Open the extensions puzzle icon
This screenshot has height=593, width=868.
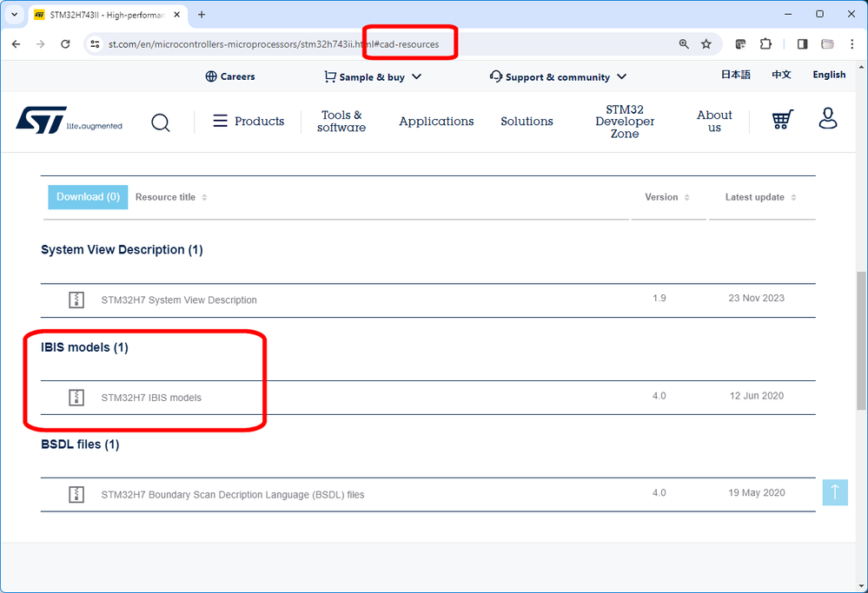click(x=765, y=44)
